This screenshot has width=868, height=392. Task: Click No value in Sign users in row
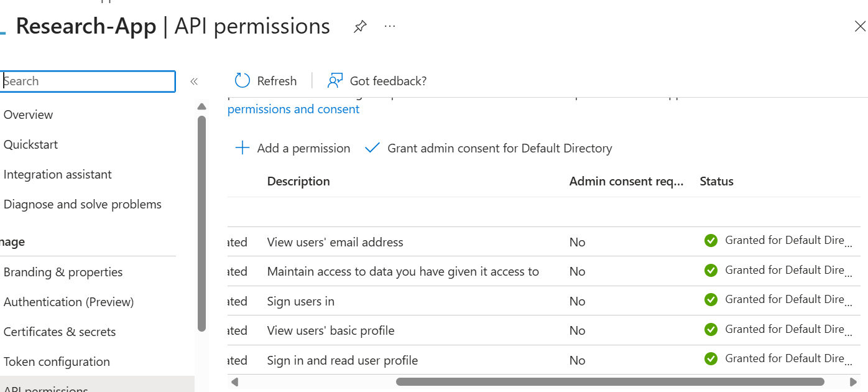pyautogui.click(x=577, y=301)
